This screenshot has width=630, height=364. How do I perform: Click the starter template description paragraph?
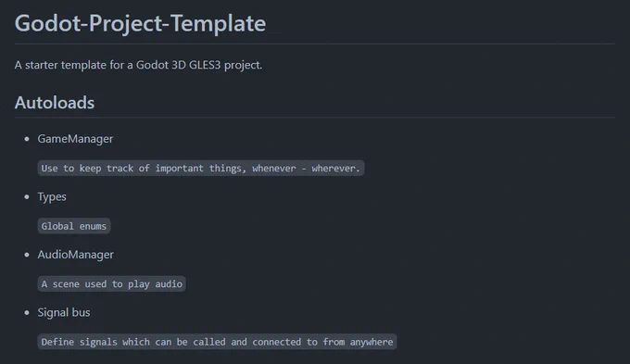pos(138,65)
